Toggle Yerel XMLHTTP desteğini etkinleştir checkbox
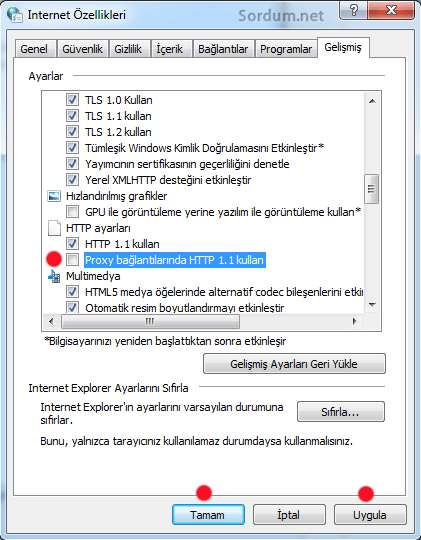Image resolution: width=421 pixels, height=540 pixels. coord(72,180)
